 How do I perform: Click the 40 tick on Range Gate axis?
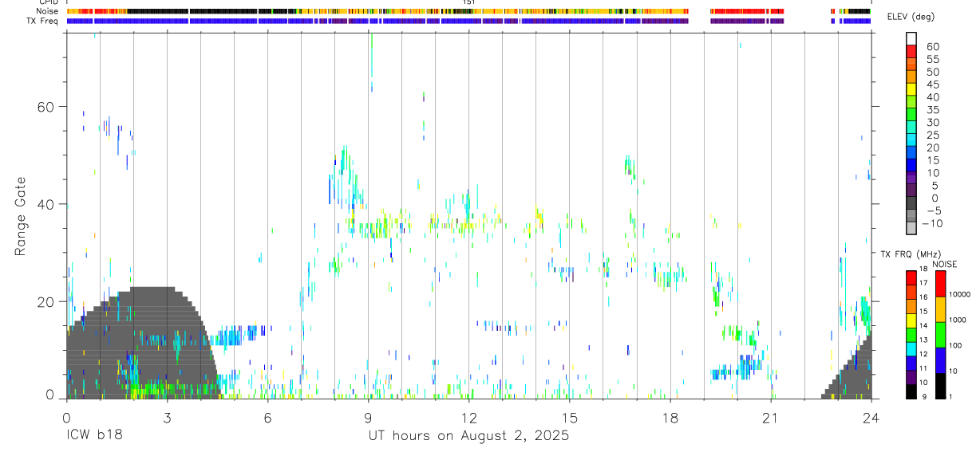click(x=46, y=204)
